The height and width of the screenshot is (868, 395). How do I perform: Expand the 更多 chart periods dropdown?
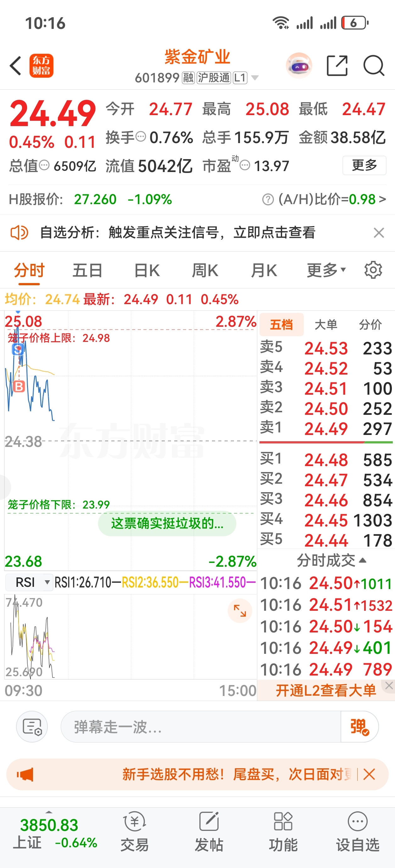(326, 270)
